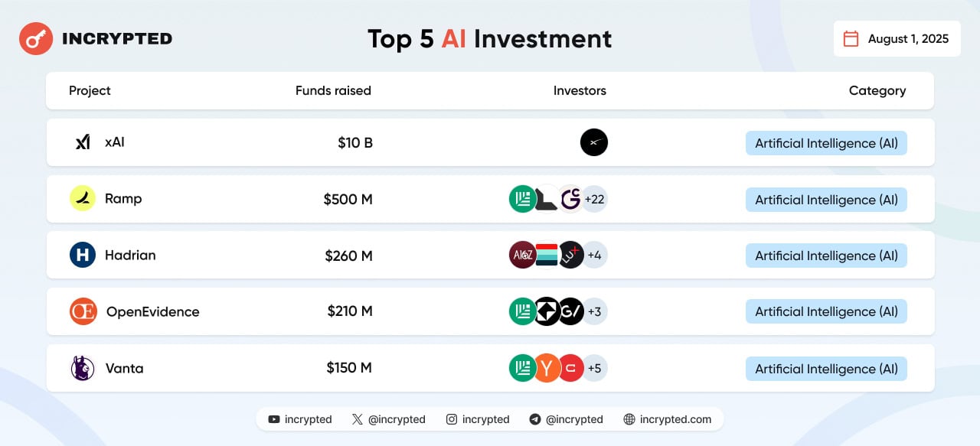Open the @incrypted Telegram link

(x=566, y=419)
